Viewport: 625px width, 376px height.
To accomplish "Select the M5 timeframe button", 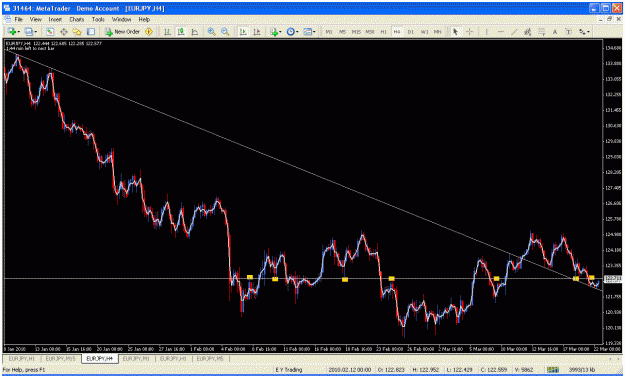I will coord(342,32).
